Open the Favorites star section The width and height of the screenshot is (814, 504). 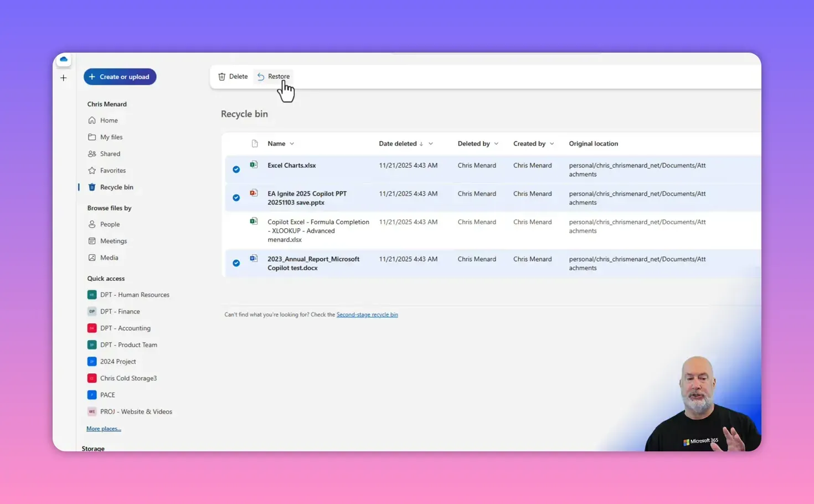[113, 170]
